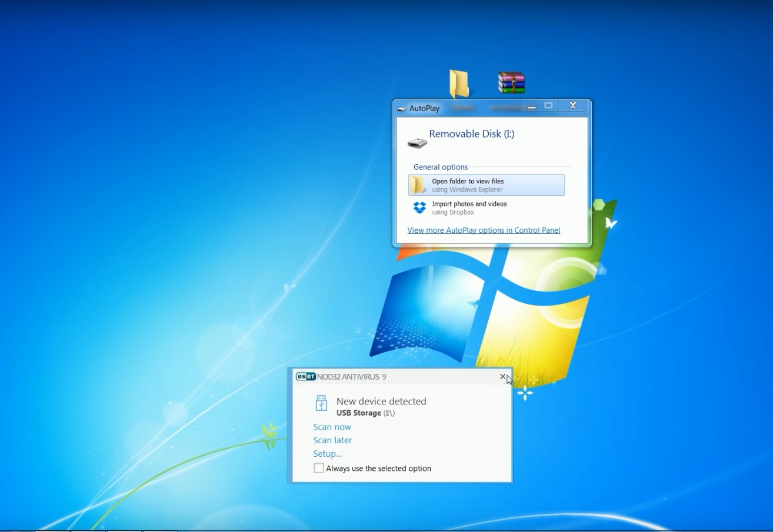Choose Scan later in ESET popup

click(332, 440)
